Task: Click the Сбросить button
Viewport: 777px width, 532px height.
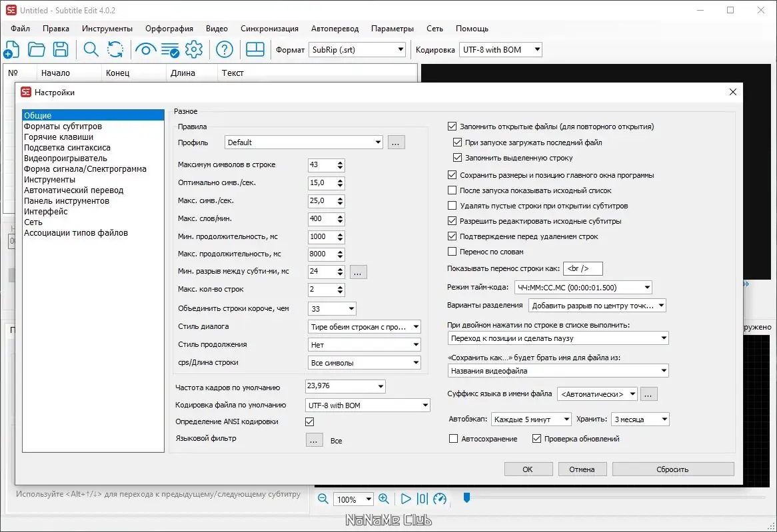Action: (x=672, y=469)
